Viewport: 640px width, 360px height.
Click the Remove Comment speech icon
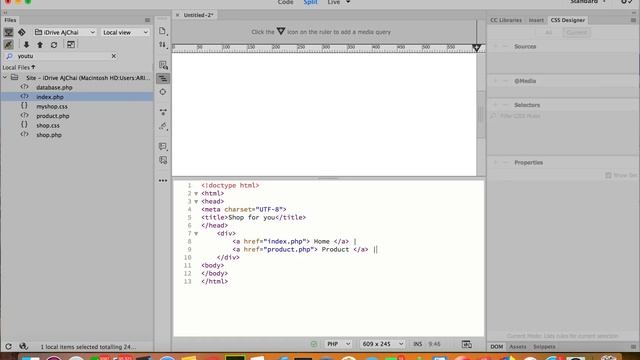163,146
